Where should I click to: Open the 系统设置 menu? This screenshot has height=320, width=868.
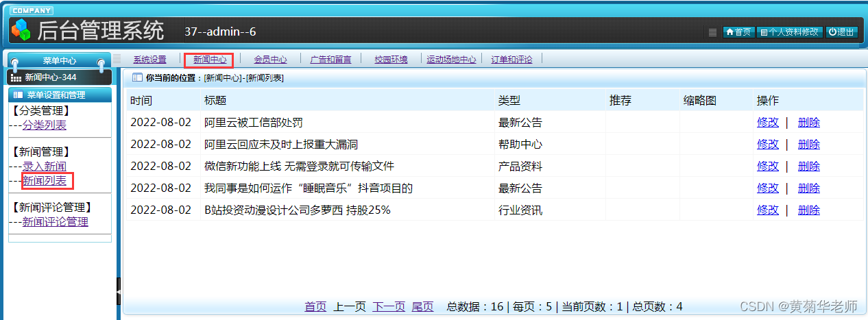pos(149,60)
